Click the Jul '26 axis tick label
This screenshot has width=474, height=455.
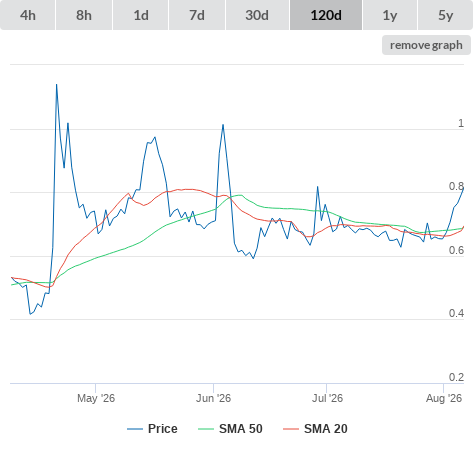tap(327, 398)
